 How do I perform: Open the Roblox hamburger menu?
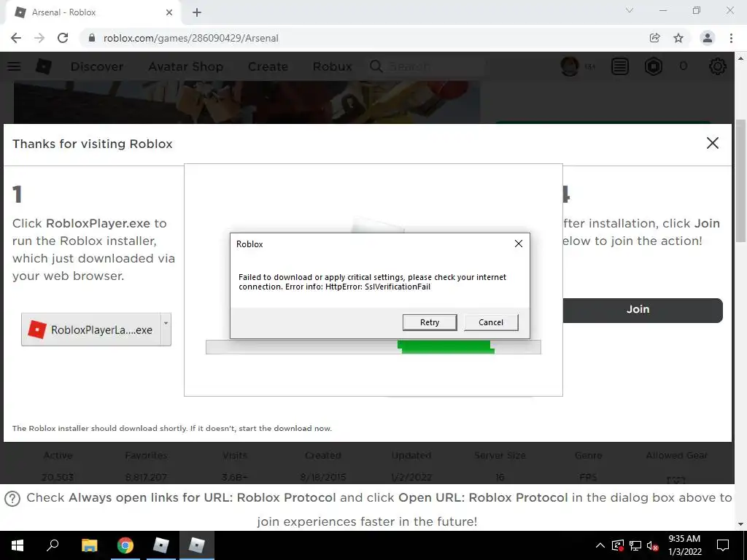14,66
